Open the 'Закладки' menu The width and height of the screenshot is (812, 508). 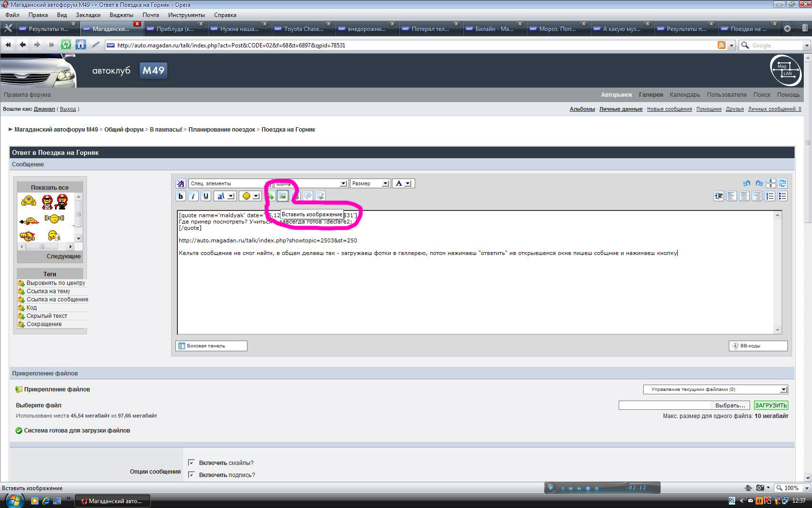88,15
